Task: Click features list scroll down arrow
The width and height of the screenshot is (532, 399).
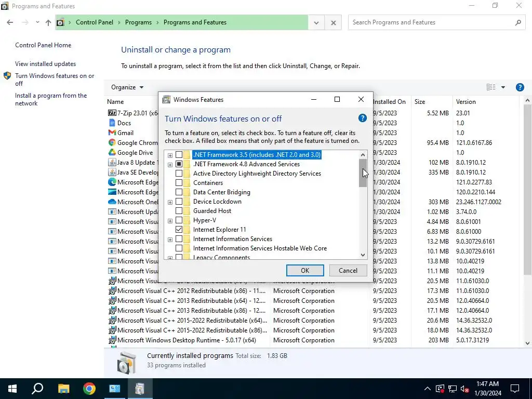Action: (363, 255)
